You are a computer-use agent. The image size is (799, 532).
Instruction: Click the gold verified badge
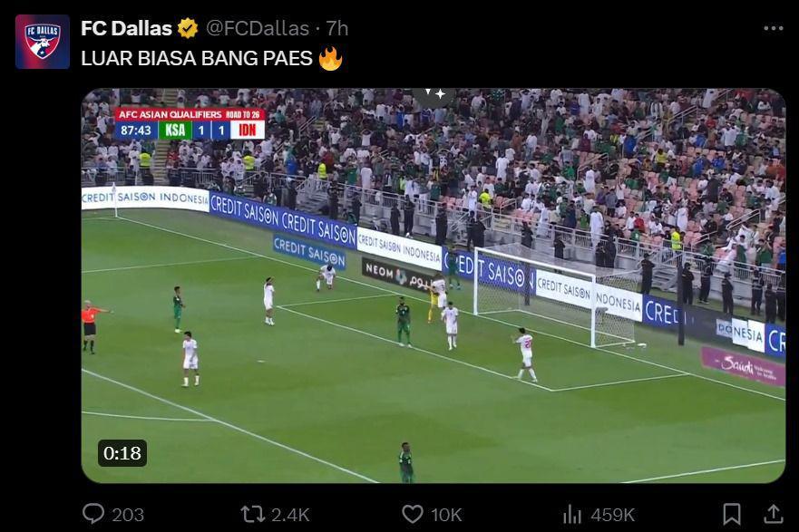pyautogui.click(x=188, y=28)
